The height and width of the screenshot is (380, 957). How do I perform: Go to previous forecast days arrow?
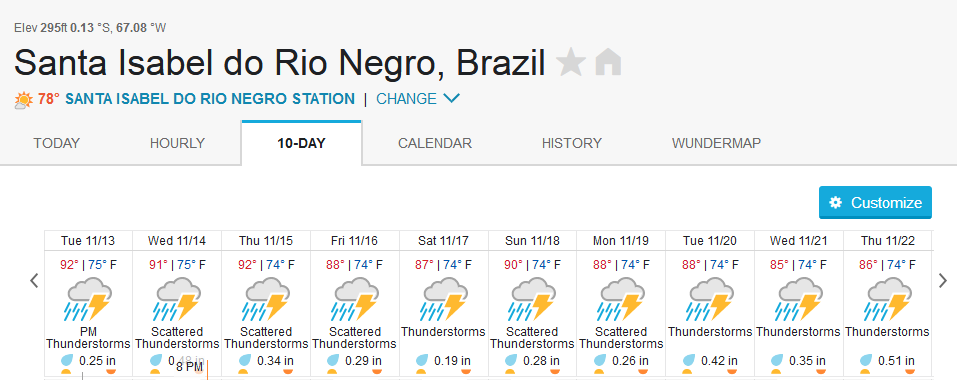pos(34,280)
